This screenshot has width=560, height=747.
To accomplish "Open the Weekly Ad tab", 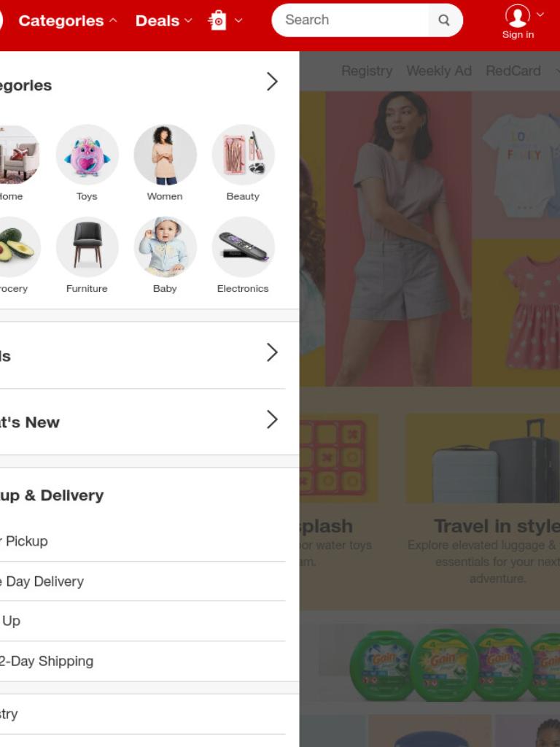I will [438, 71].
